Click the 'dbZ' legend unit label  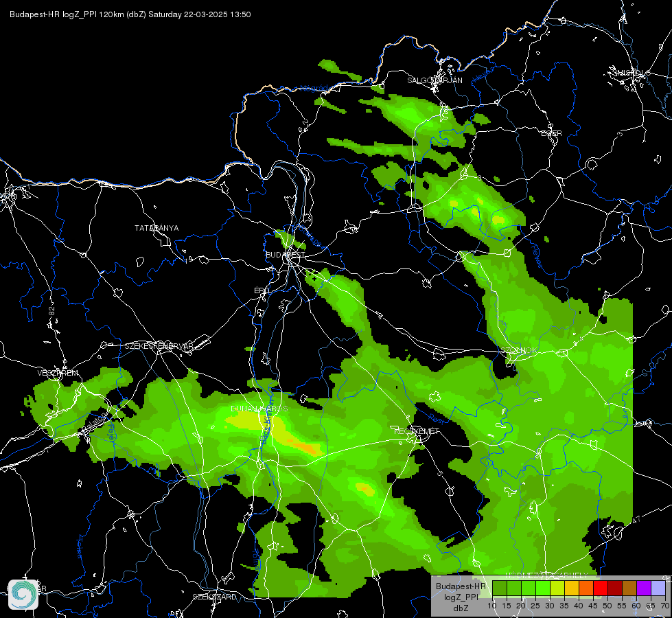(461, 608)
